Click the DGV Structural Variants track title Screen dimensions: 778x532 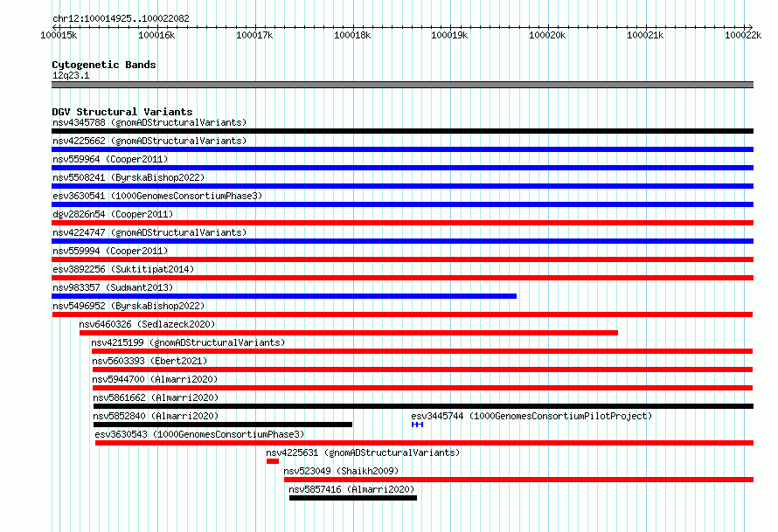[x=122, y=112]
